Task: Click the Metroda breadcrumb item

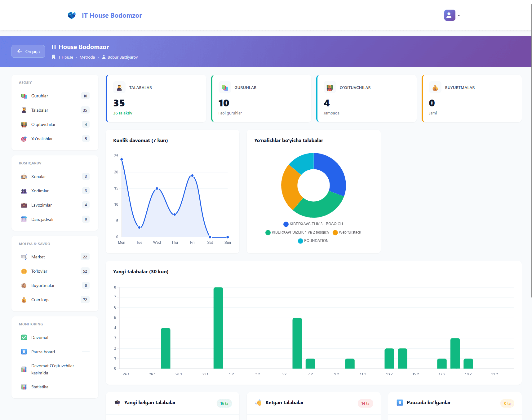Action: tap(87, 57)
